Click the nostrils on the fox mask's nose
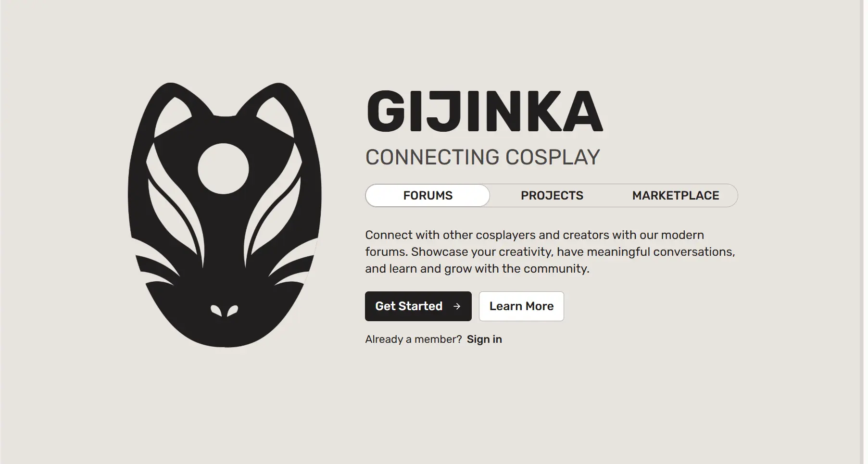Screen dimensions: 868x464 pos(224,311)
